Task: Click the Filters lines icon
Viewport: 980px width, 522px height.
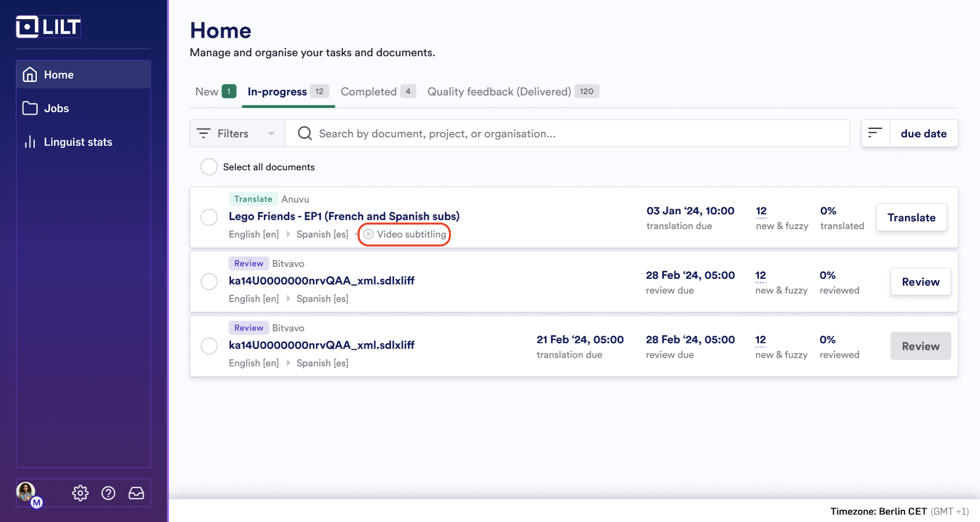Action: pyautogui.click(x=204, y=133)
